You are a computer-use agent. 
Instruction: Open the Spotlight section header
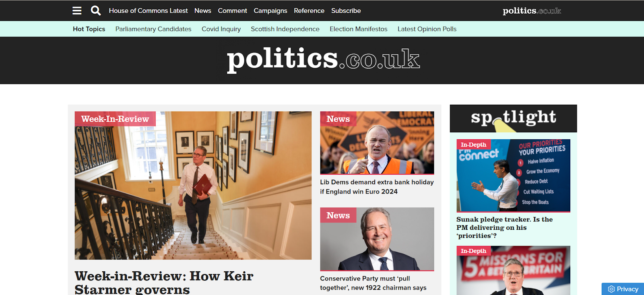click(513, 118)
